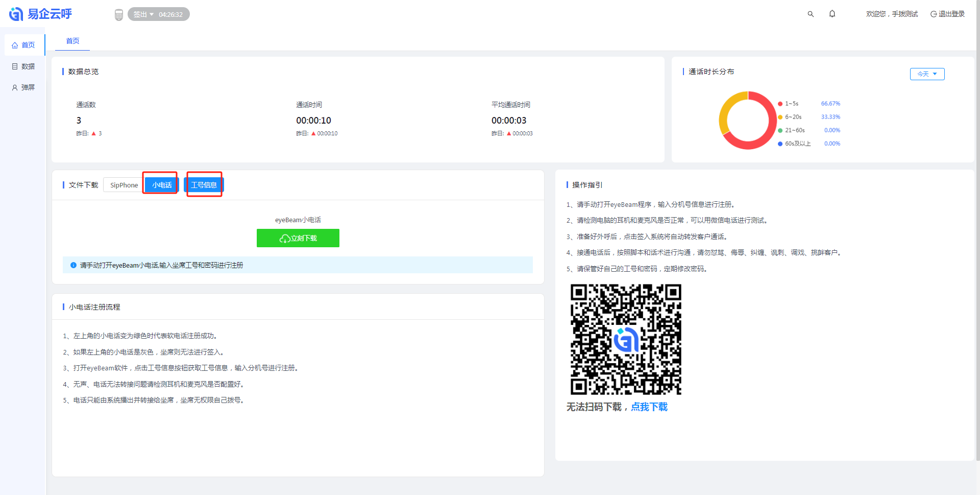Click the green 21~60s legend dot

pyautogui.click(x=780, y=130)
